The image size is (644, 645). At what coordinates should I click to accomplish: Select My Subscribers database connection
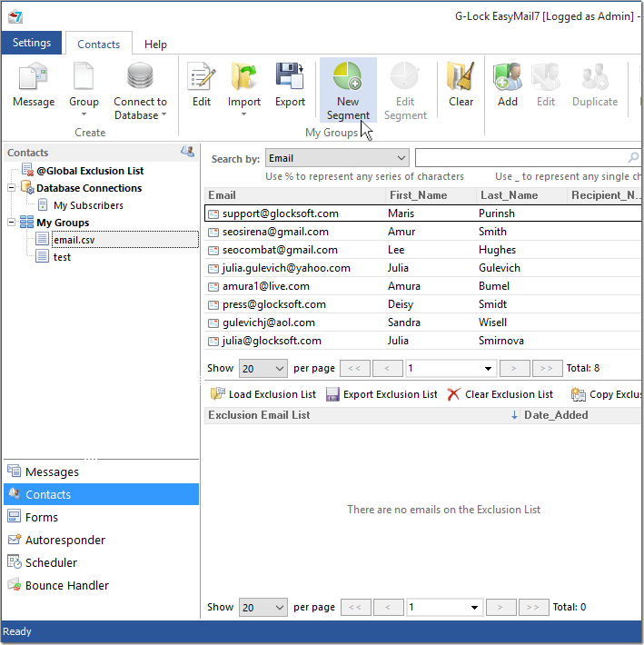tap(88, 205)
